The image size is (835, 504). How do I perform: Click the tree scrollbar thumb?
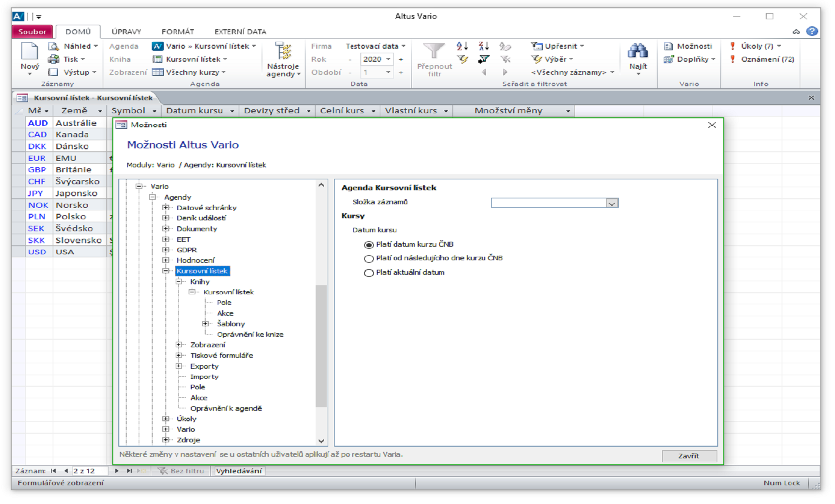pos(321,346)
